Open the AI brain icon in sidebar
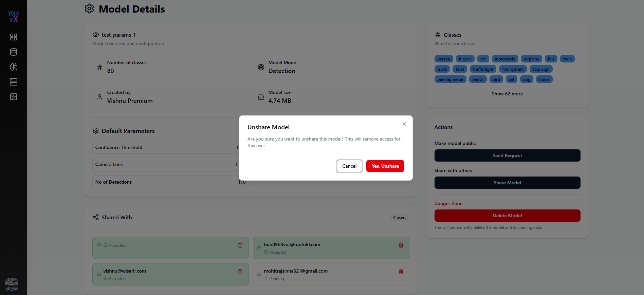Image resolution: width=644 pixels, height=295 pixels. [x=14, y=67]
